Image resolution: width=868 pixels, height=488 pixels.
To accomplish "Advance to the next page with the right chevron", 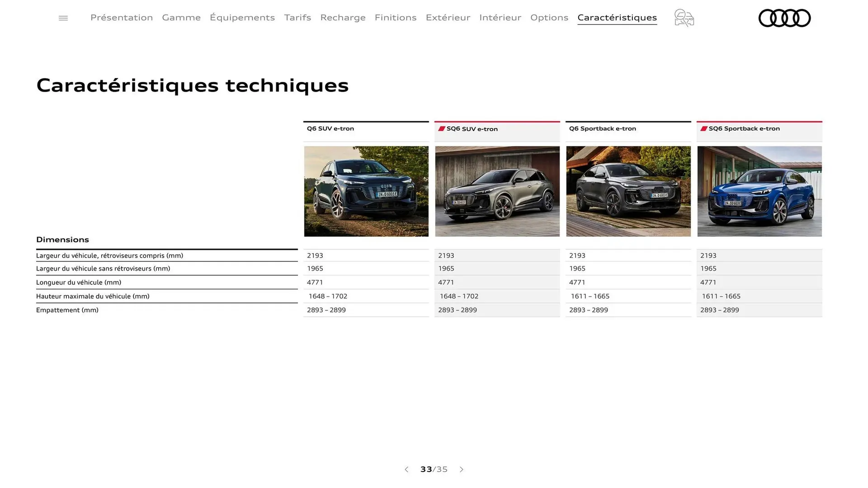I will [x=462, y=469].
